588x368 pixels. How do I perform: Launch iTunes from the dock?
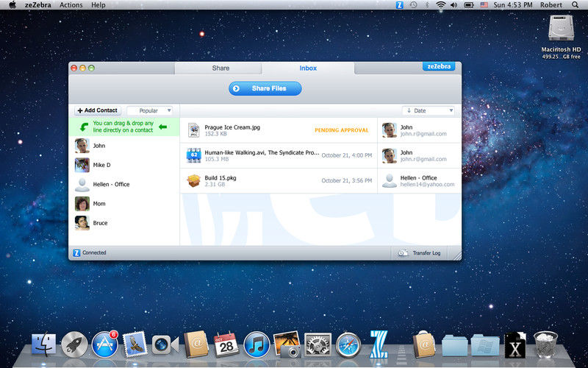click(257, 344)
